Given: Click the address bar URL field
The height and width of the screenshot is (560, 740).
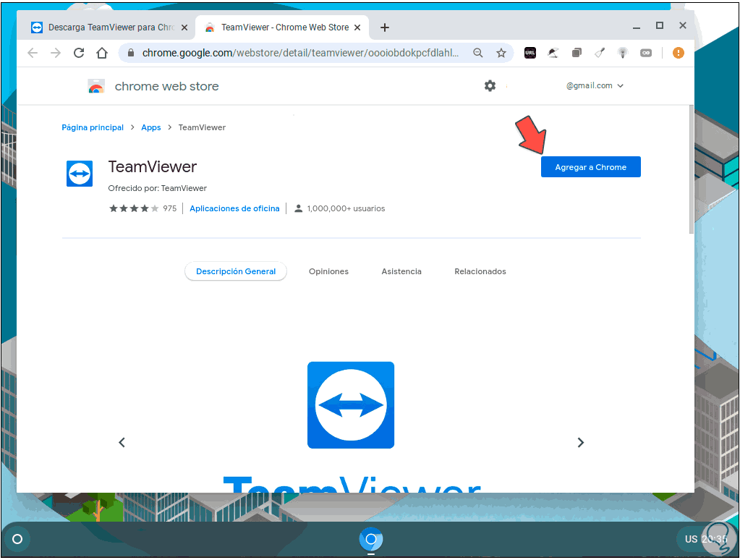Looking at the screenshot, I should pyautogui.click(x=301, y=53).
